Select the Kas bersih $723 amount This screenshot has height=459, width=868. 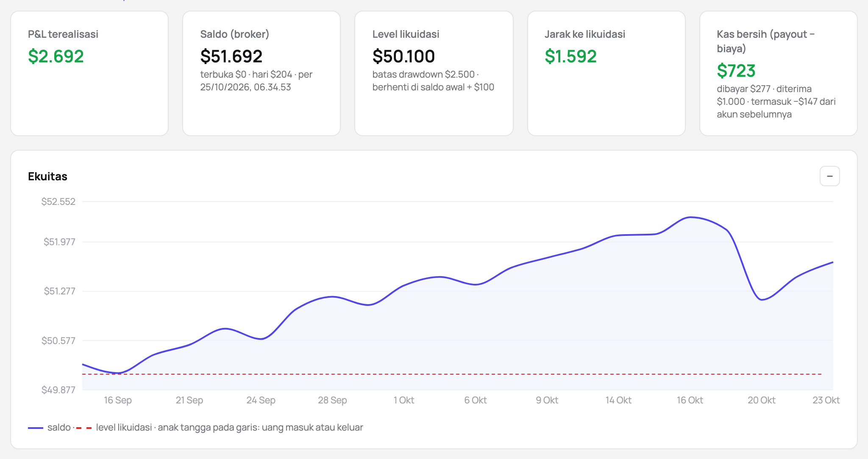coord(736,71)
